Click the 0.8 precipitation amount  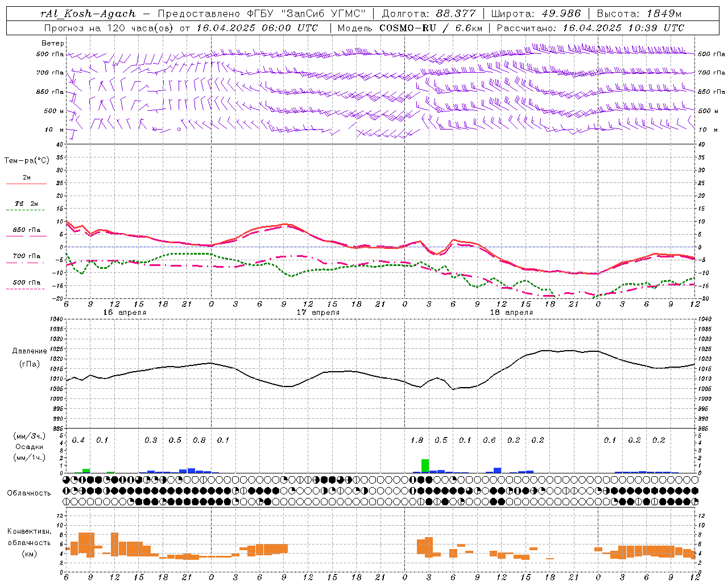(199, 440)
